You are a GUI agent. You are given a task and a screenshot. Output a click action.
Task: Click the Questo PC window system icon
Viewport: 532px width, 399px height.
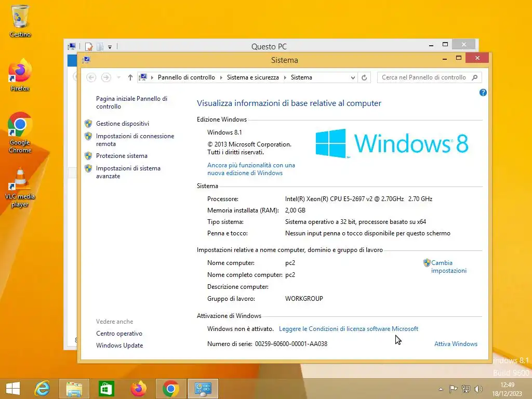tap(72, 46)
